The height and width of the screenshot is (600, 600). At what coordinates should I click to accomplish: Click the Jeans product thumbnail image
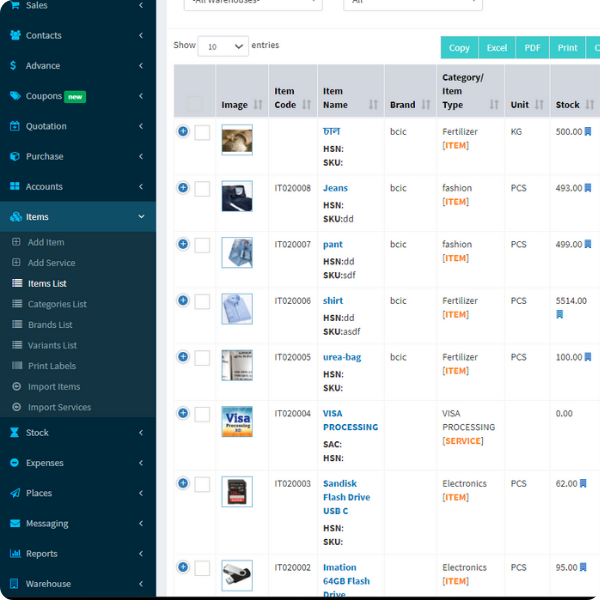pyautogui.click(x=237, y=196)
